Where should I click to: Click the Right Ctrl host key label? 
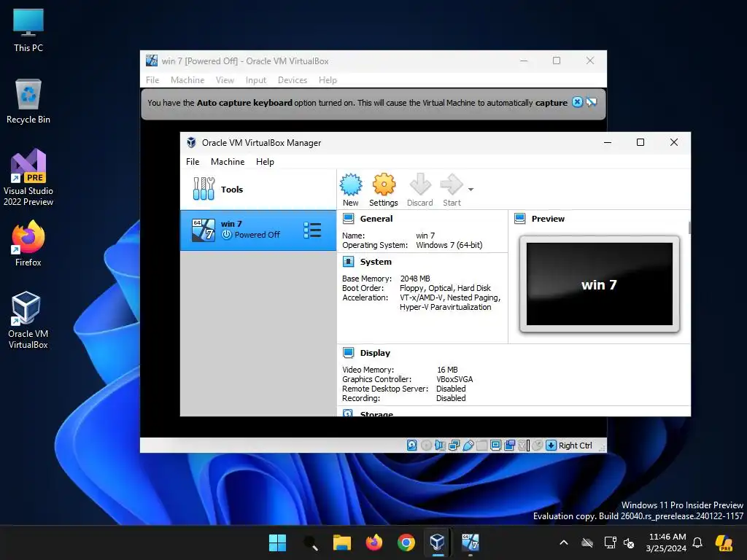coord(576,446)
